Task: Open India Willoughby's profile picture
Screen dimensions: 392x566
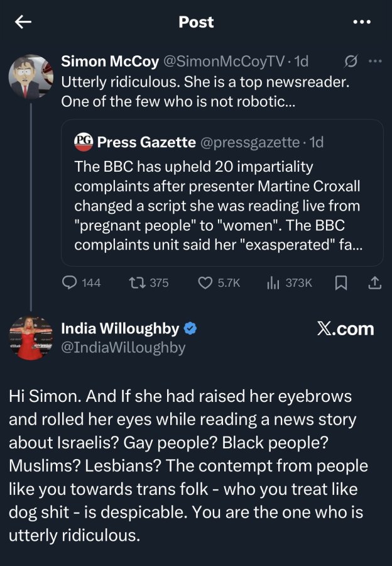Action: tap(31, 338)
